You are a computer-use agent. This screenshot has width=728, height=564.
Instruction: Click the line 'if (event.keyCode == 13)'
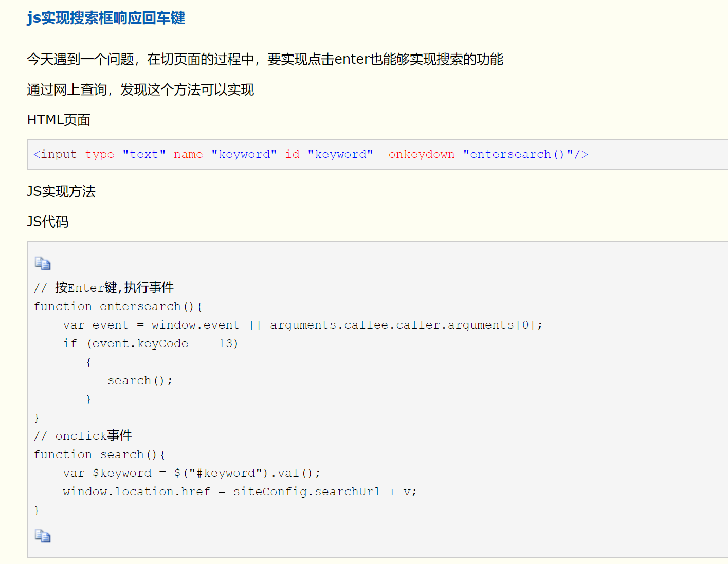[x=151, y=343]
